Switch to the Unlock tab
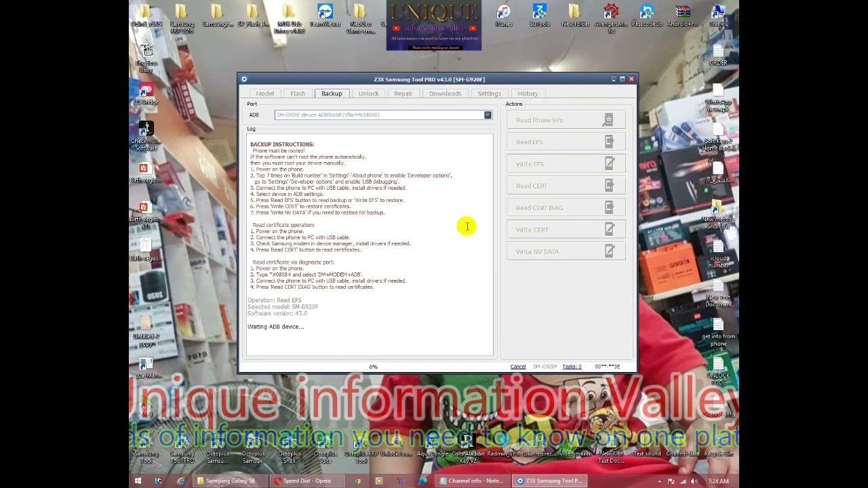This screenshot has height=488, width=868. 368,94
